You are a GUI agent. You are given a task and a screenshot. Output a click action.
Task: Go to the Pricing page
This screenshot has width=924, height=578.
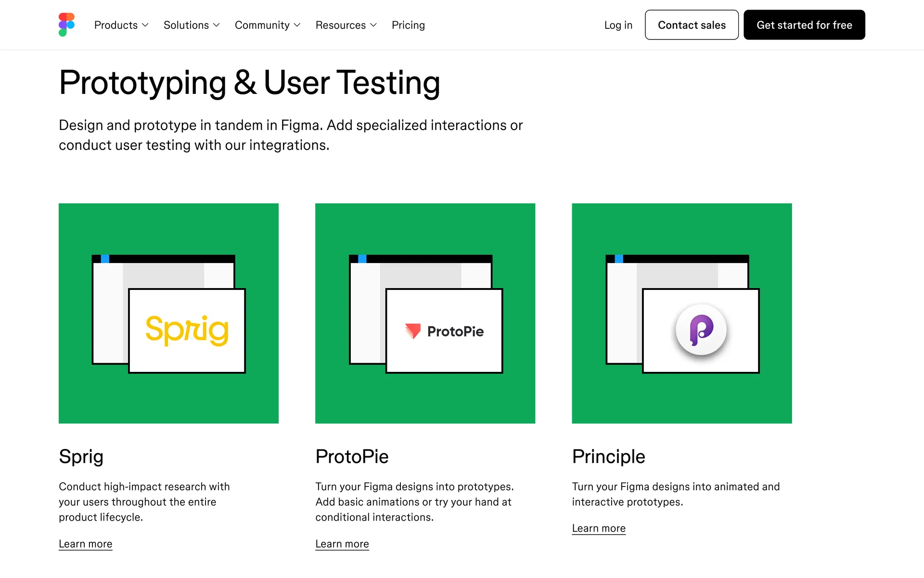408,25
